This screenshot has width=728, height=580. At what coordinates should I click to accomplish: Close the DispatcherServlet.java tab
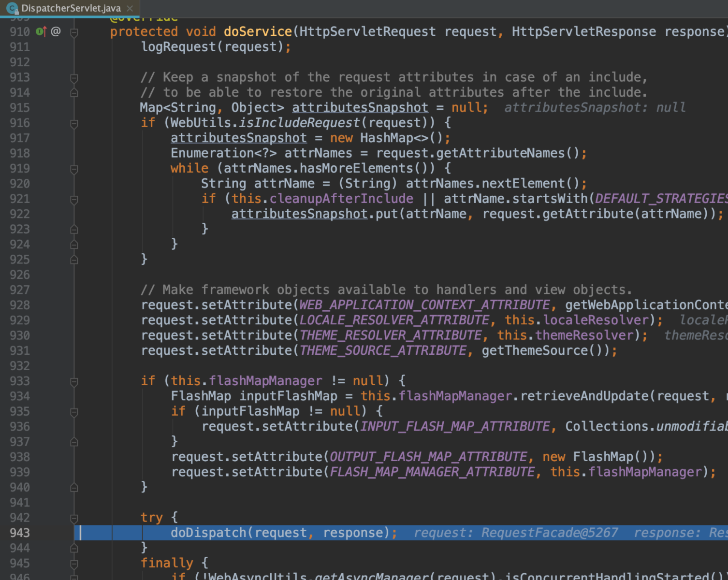click(x=130, y=8)
